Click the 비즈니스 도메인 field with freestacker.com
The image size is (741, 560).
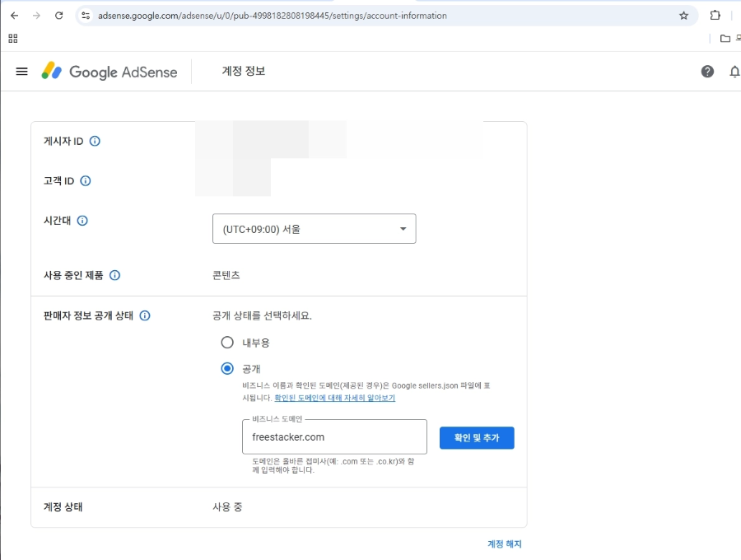334,436
